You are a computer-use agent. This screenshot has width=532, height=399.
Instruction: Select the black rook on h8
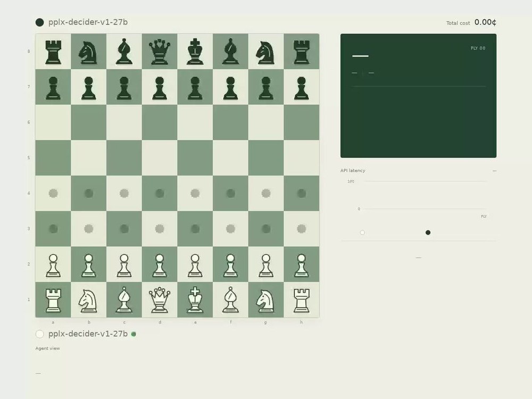(x=301, y=52)
